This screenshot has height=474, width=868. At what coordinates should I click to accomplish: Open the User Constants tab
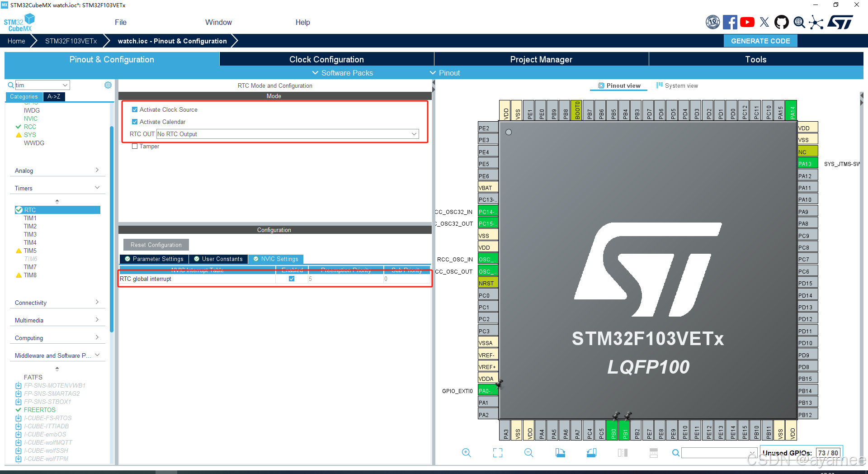click(218, 259)
